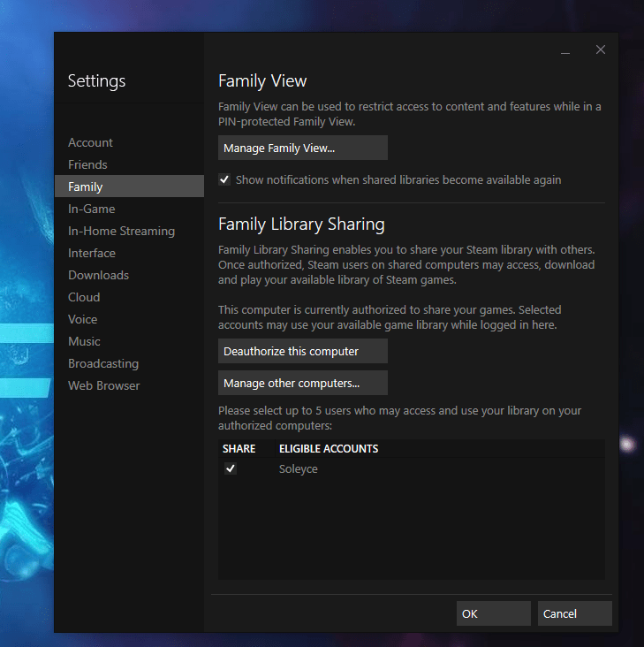
Task: Open the Downloads settings category
Action: point(98,275)
